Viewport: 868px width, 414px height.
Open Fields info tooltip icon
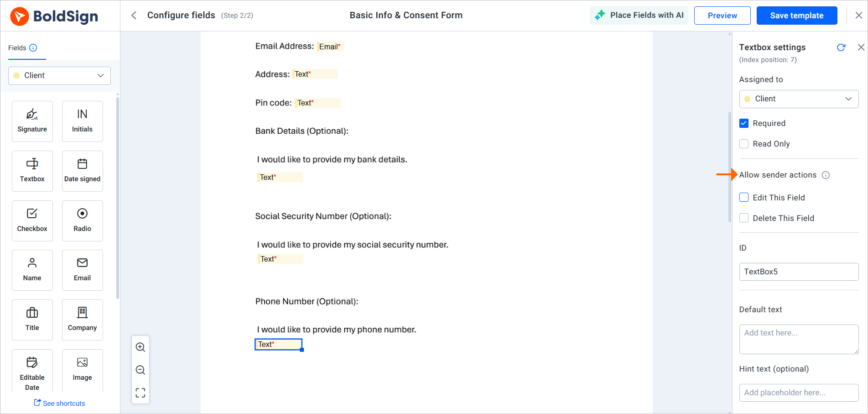point(33,48)
